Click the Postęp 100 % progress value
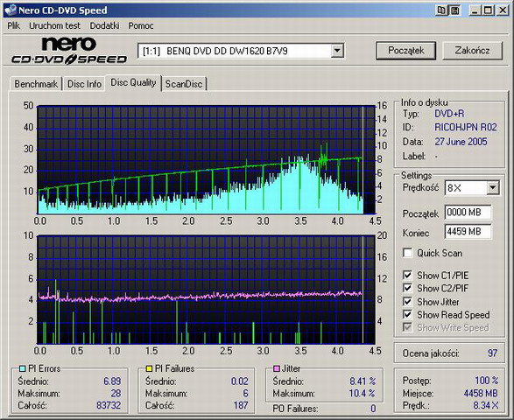Screen dimensions: 514x420 487,381
